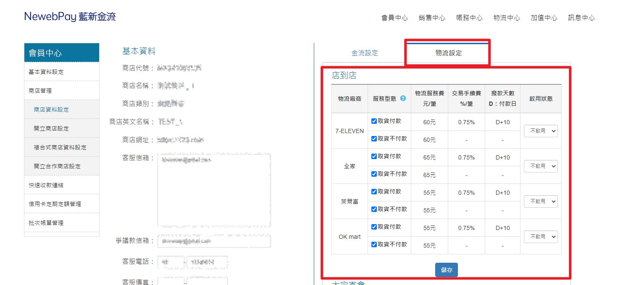Open 加值中心 top menu
Screen dimensions: 644x285
point(544,18)
